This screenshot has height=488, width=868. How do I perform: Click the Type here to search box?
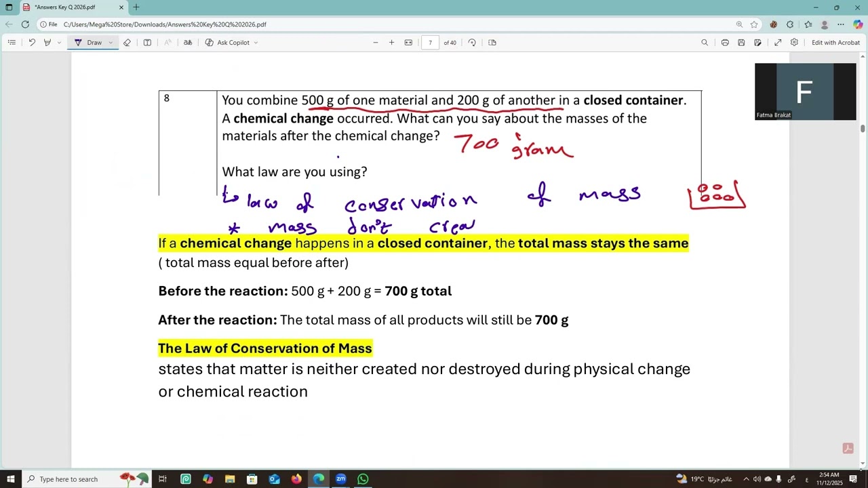coord(87,479)
